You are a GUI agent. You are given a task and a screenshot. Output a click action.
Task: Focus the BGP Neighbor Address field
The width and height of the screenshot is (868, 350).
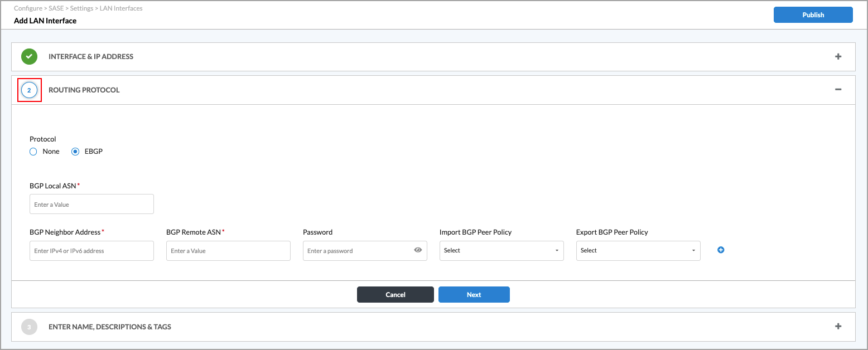[91, 251]
